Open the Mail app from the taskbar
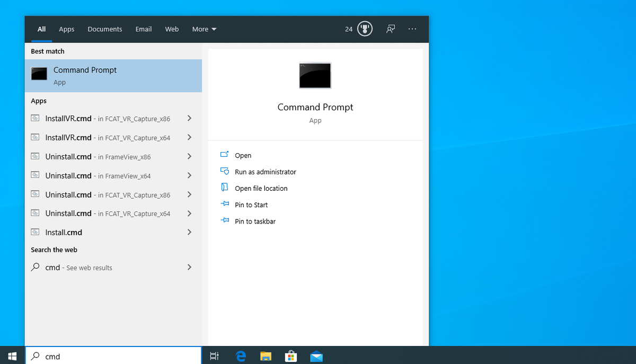Viewport: 636px width, 364px height. point(316,356)
